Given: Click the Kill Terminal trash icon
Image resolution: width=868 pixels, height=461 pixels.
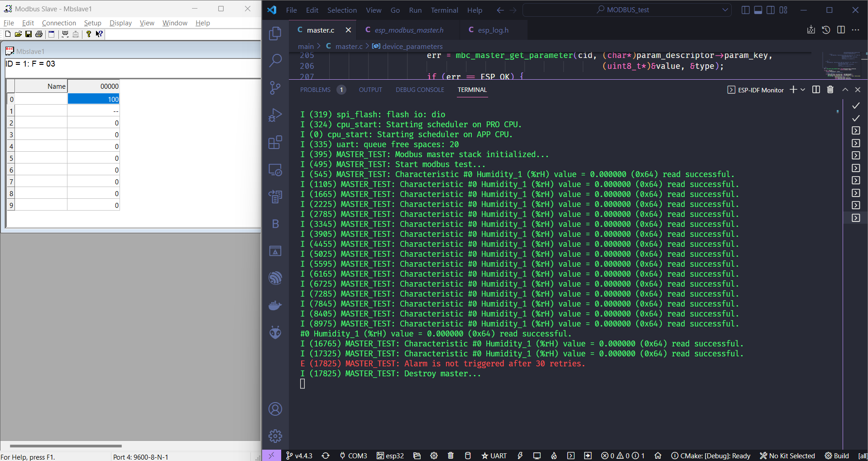Looking at the screenshot, I should coord(830,89).
